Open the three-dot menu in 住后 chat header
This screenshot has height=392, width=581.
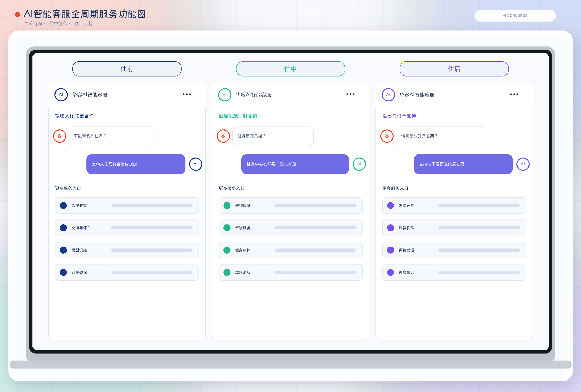point(514,94)
